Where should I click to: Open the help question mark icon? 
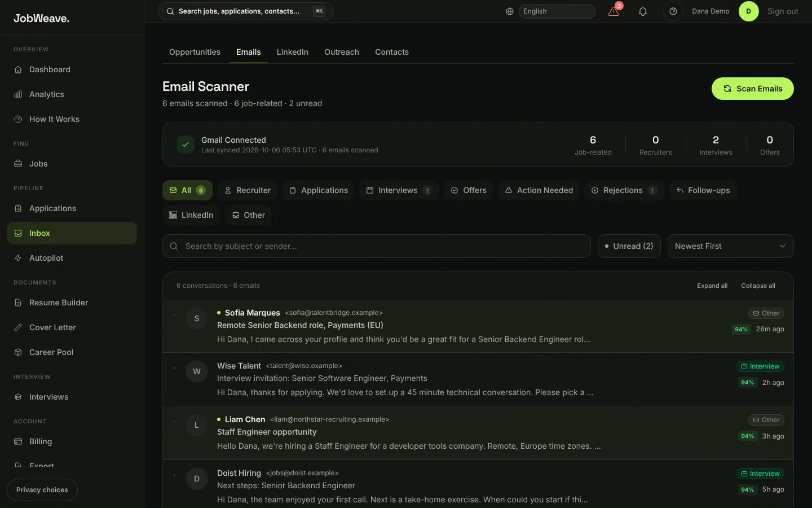673,11
